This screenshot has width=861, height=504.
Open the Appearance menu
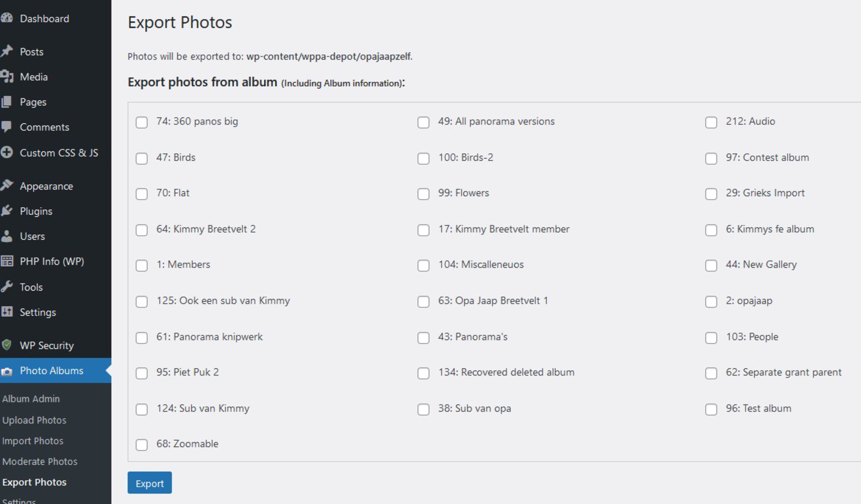click(46, 186)
